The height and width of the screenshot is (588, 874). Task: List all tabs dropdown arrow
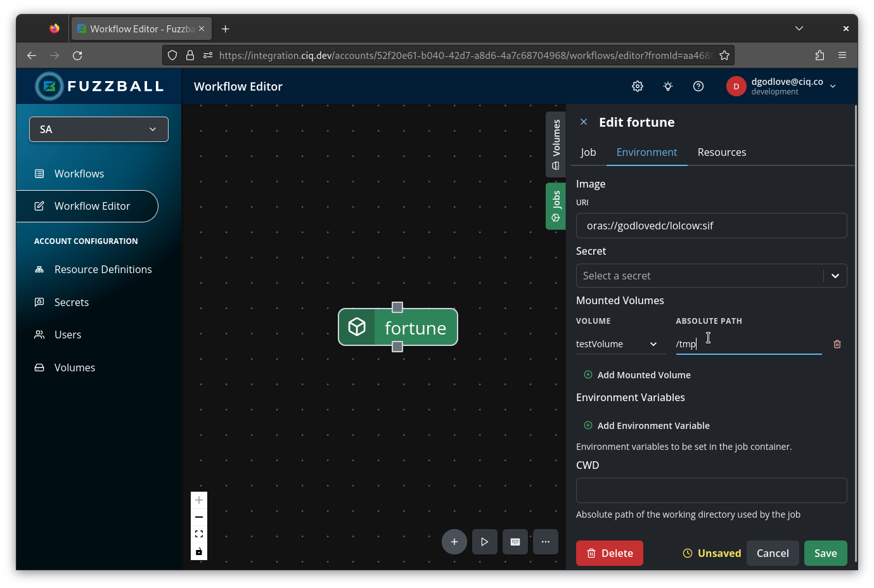tap(799, 29)
